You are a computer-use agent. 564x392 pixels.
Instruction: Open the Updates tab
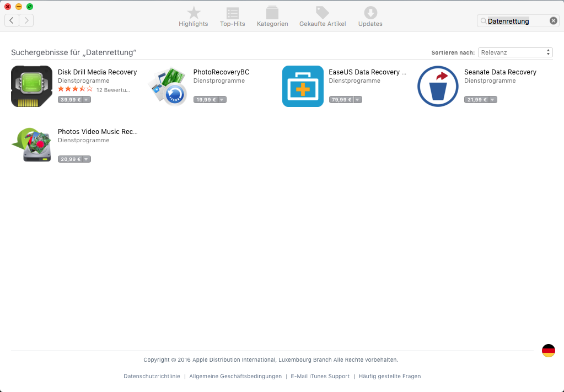370,17
